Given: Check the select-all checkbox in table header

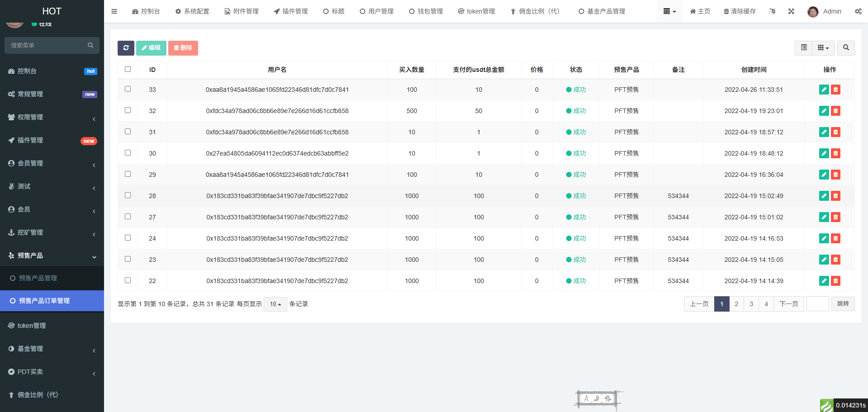Looking at the screenshot, I should 128,69.
